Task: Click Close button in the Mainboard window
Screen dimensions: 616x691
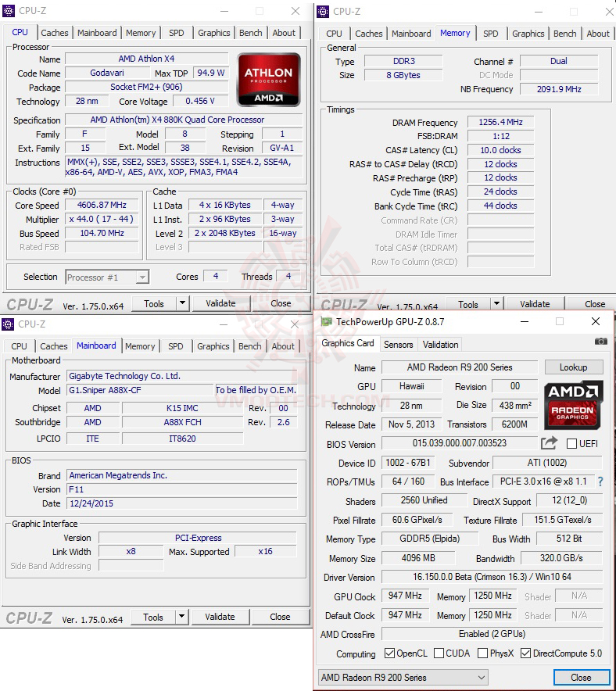Action: point(280,617)
